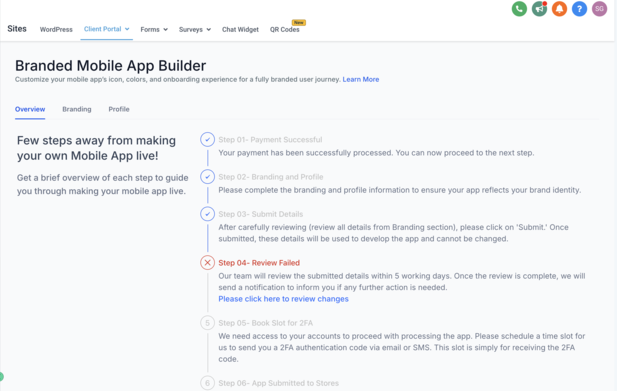Image resolution: width=617 pixels, height=391 pixels.
Task: Open the orange notifications bell
Action: click(559, 9)
